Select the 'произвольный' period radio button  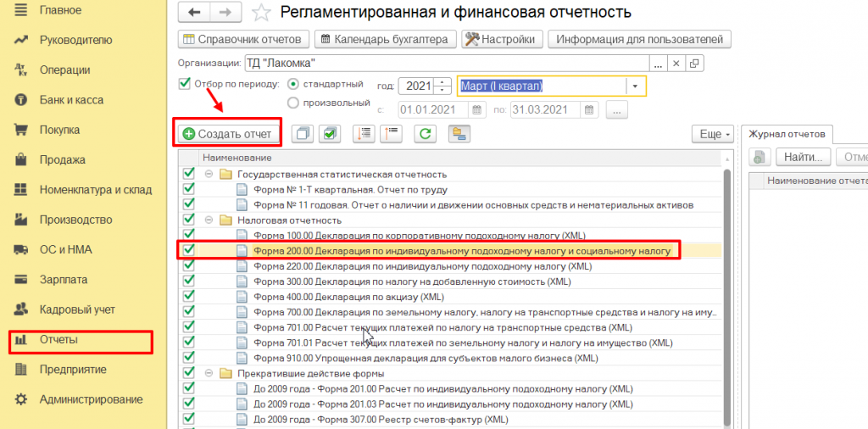[x=293, y=103]
